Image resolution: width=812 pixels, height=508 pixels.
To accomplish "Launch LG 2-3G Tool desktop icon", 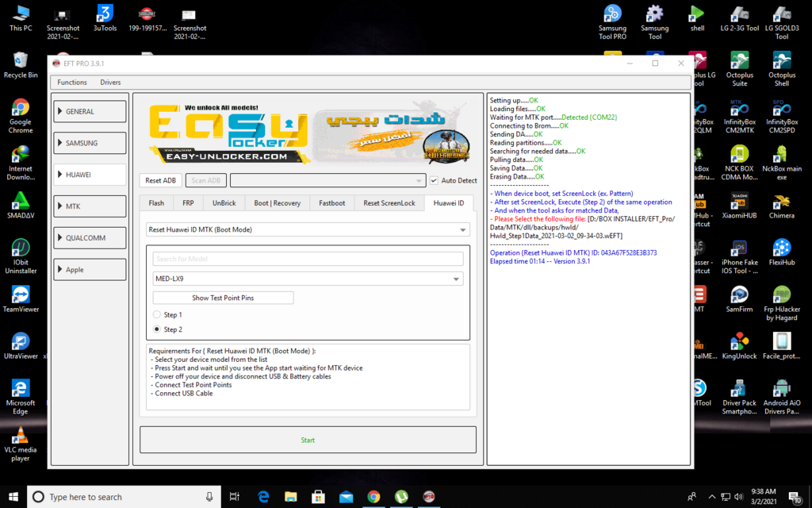I will tap(740, 18).
